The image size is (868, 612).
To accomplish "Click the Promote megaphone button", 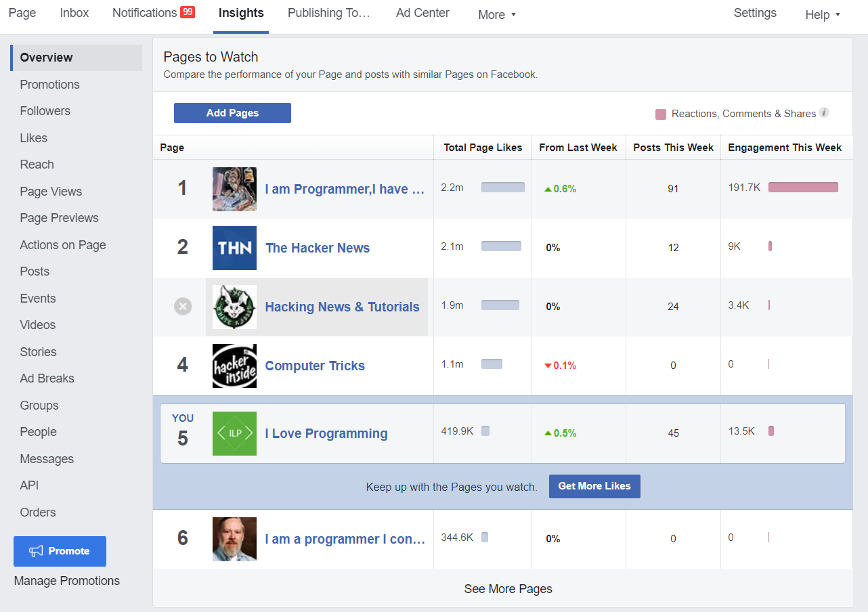I will (x=60, y=551).
